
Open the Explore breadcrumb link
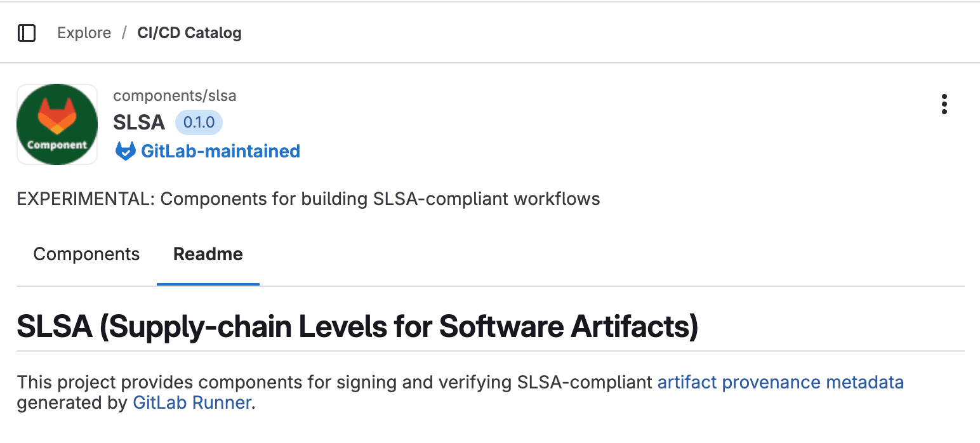coord(84,32)
